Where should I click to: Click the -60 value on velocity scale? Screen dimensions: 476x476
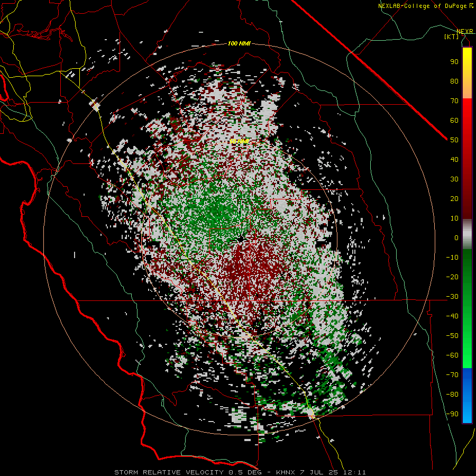452,355
